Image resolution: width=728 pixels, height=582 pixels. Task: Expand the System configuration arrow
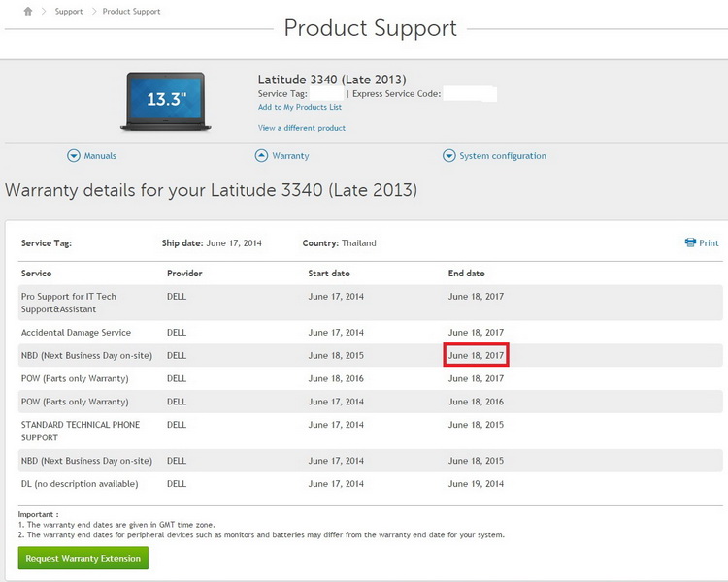click(448, 156)
